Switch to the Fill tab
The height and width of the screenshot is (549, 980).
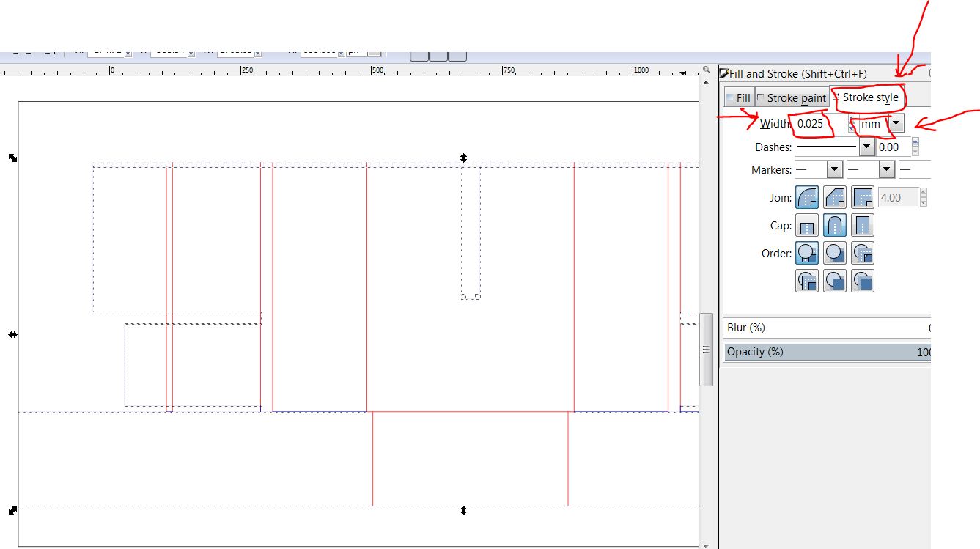[738, 98]
